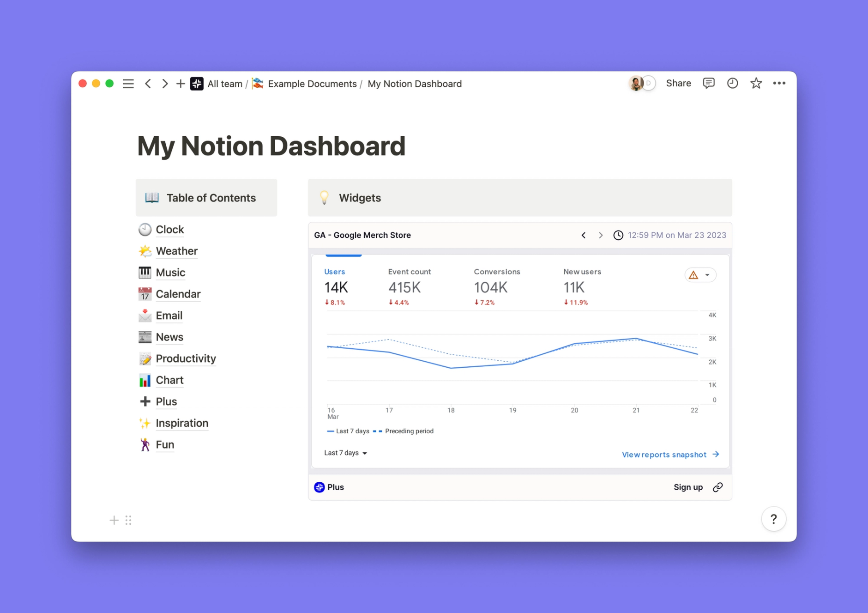Click the Calendar emoji icon
Viewport: 868px width, 613px height.
pos(145,294)
